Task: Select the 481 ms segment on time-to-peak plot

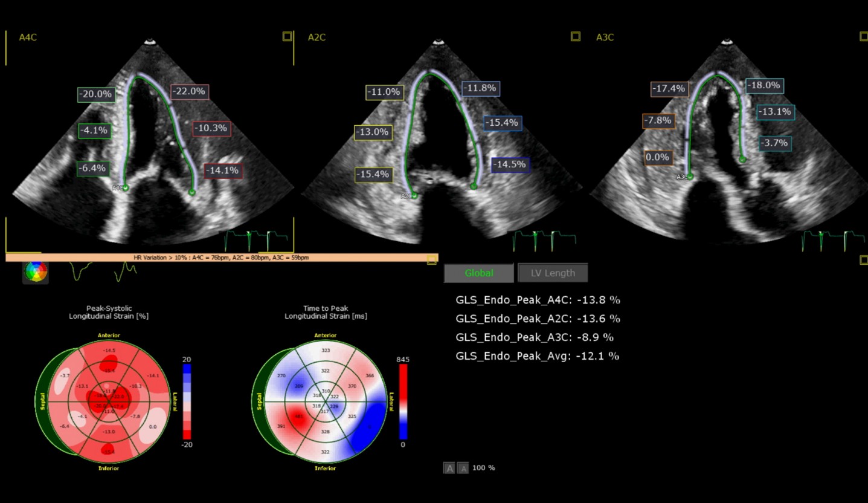Action: click(298, 416)
